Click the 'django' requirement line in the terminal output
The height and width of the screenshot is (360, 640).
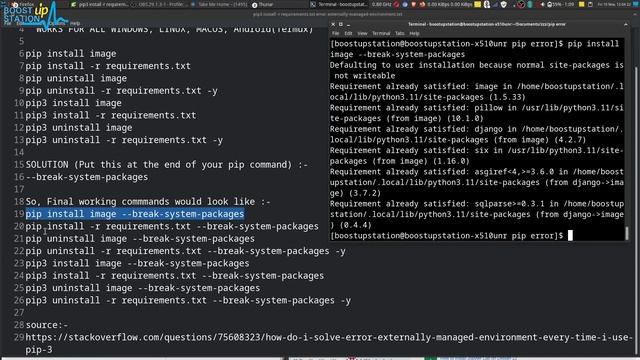pyautogui.click(x=477, y=134)
